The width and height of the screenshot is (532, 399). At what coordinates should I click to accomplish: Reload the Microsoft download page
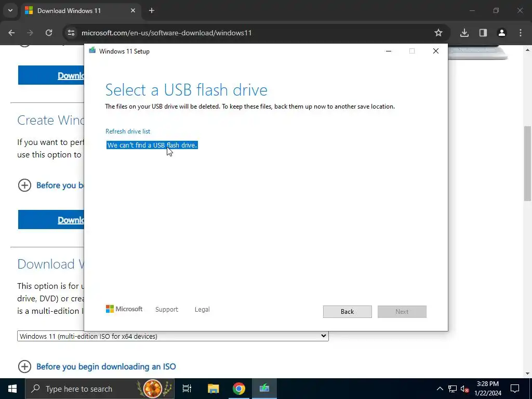[49, 33]
